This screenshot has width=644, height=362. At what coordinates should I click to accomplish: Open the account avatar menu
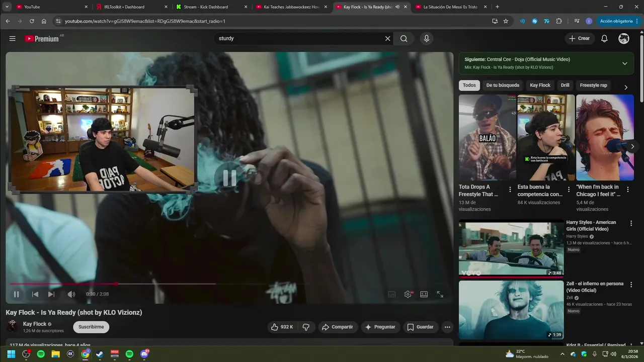click(624, 39)
